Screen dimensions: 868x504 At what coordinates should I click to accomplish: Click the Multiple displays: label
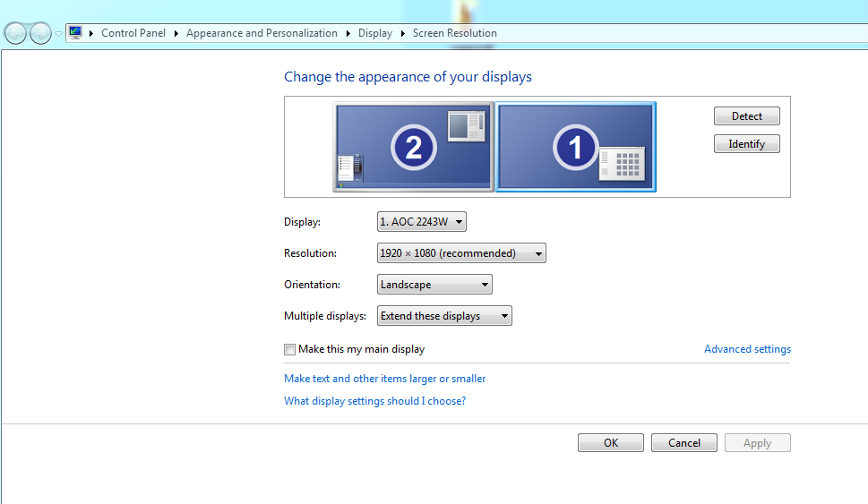pos(325,316)
